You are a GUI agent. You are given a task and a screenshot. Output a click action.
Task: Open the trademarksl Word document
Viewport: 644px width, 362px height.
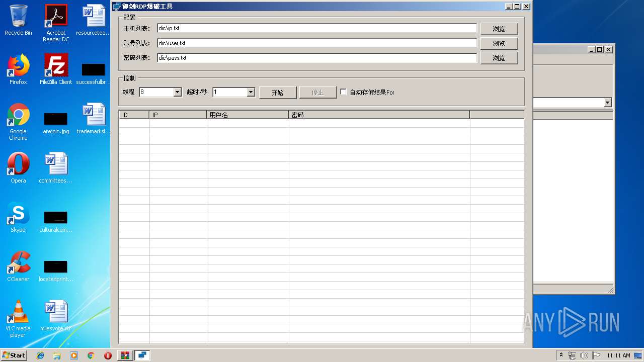pos(94,119)
